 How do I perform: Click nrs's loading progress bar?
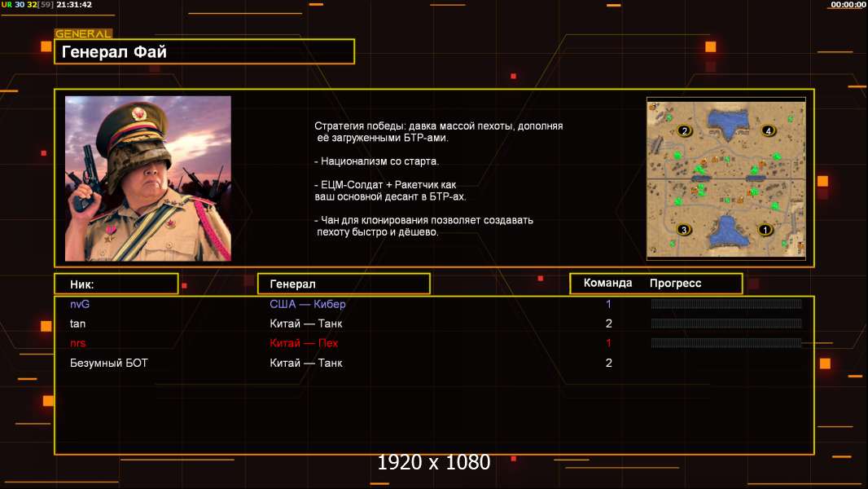point(726,343)
